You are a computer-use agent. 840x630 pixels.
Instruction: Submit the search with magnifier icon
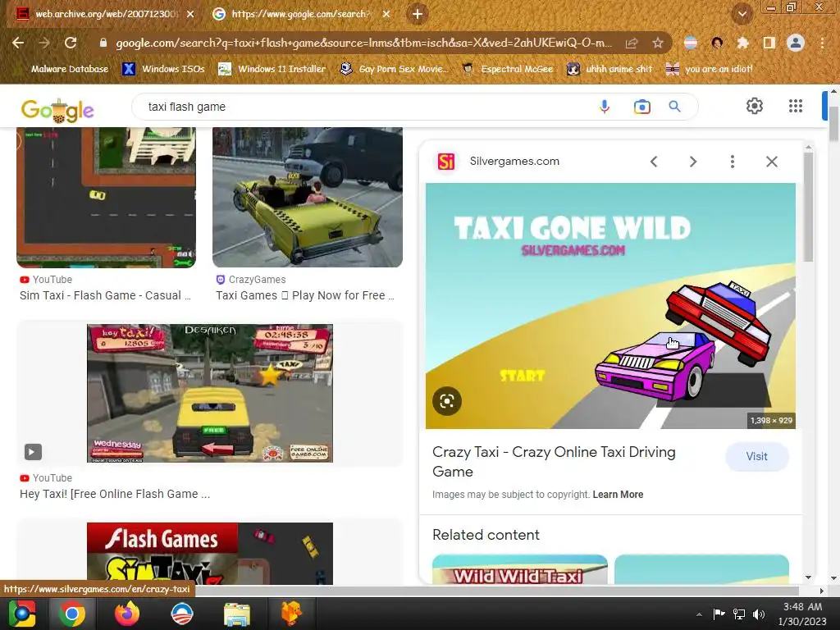point(674,107)
